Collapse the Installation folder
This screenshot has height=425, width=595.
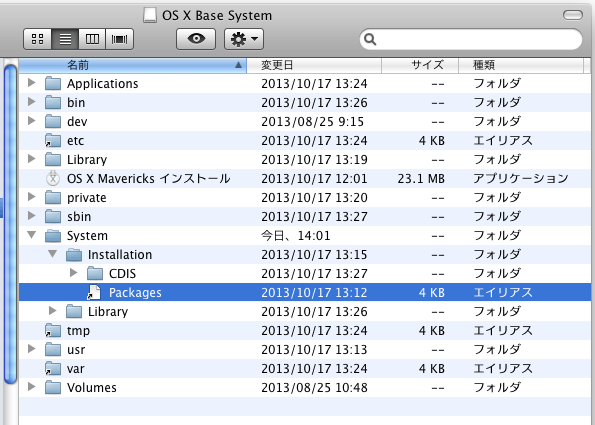[x=53, y=254]
